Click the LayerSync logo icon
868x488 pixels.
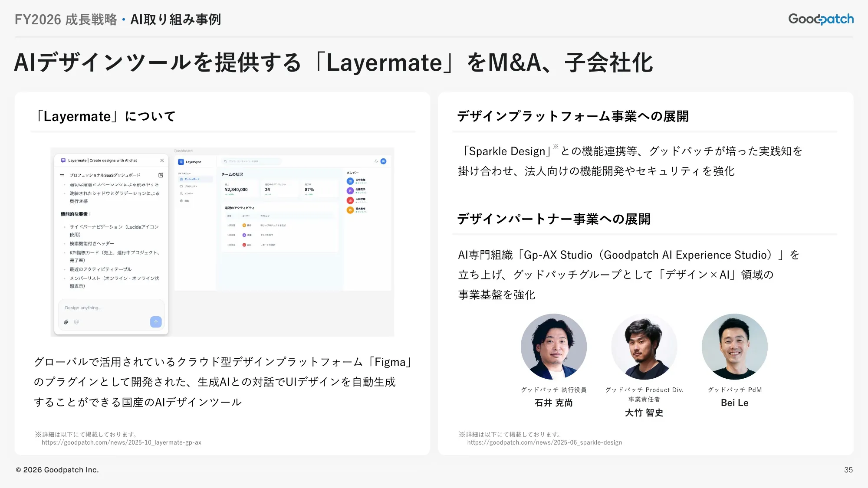tap(181, 162)
